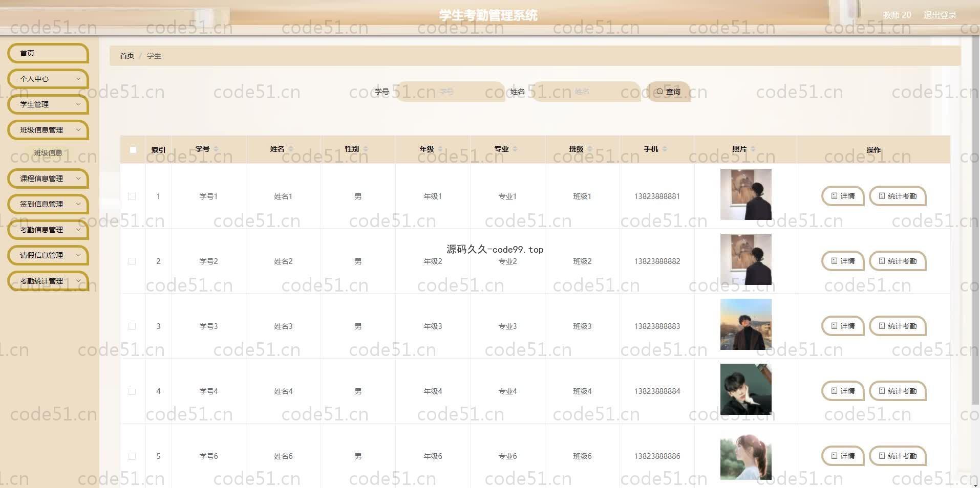980x488 pixels.
Task: Open 详情 for 姓名4
Action: coord(843,391)
